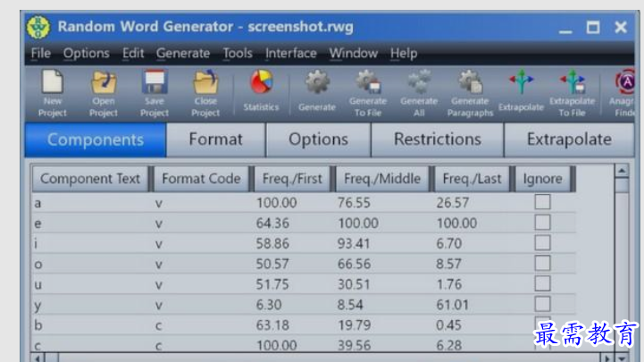
Task: Click the Ignore column header
Action: [x=542, y=179]
